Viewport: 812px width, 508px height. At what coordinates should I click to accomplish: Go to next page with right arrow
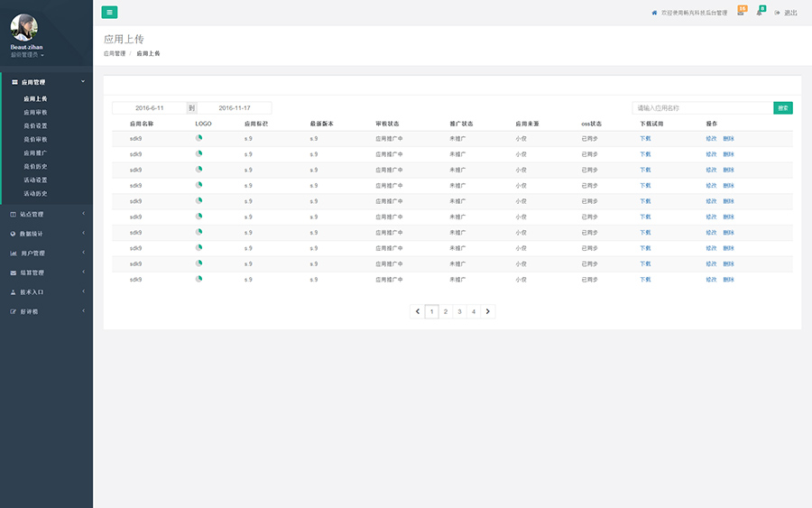pos(488,311)
